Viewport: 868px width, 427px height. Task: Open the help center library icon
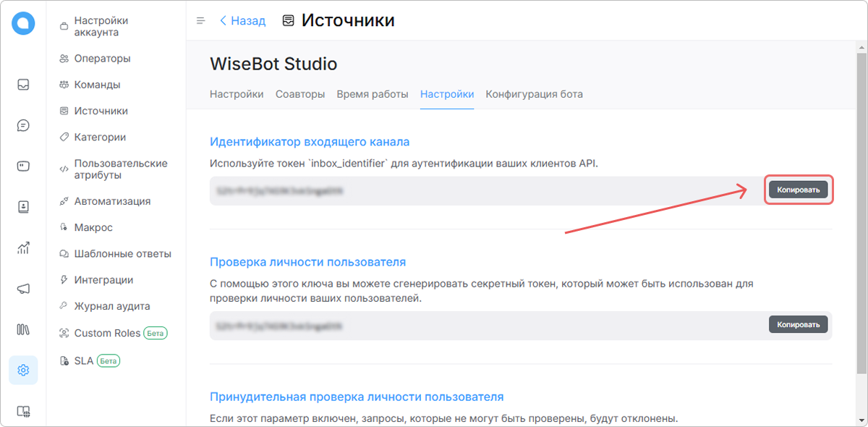[x=23, y=330]
